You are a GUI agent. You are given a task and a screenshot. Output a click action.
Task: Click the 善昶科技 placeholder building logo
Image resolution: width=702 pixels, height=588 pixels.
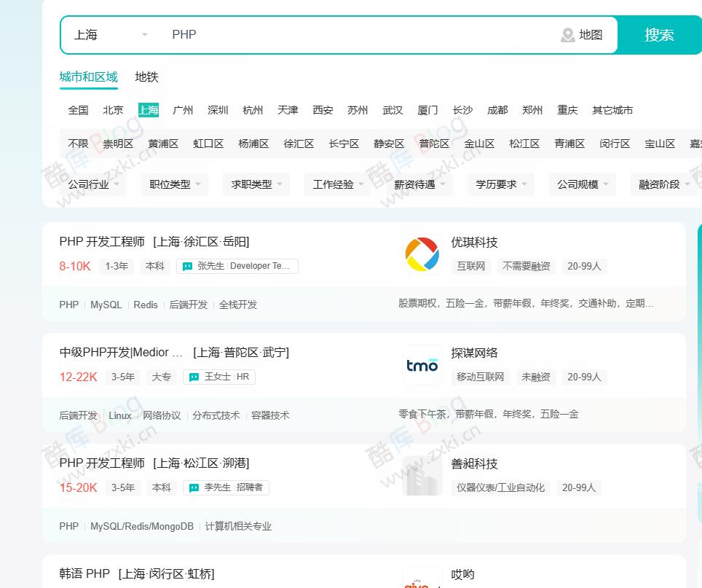pos(422,476)
